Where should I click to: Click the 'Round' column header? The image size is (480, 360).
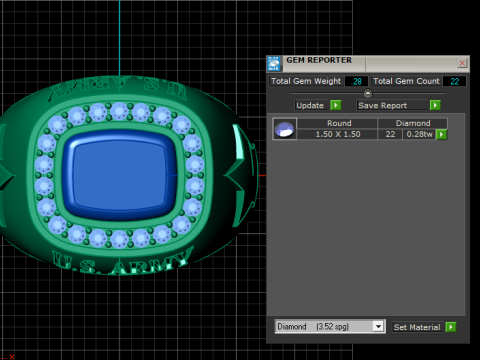tap(337, 123)
